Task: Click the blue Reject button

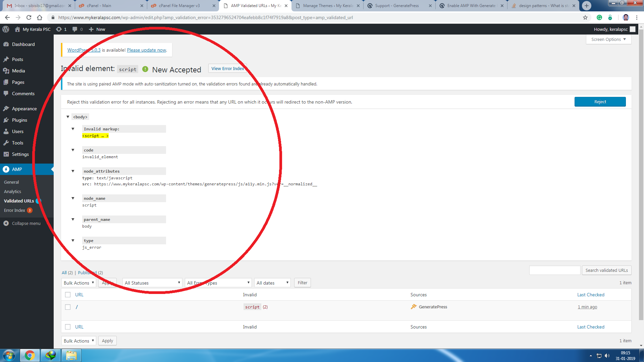Action: [x=600, y=102]
